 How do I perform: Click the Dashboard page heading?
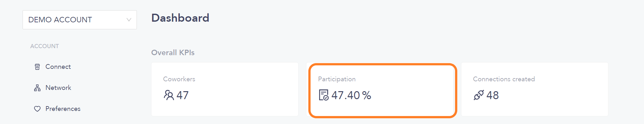180,18
